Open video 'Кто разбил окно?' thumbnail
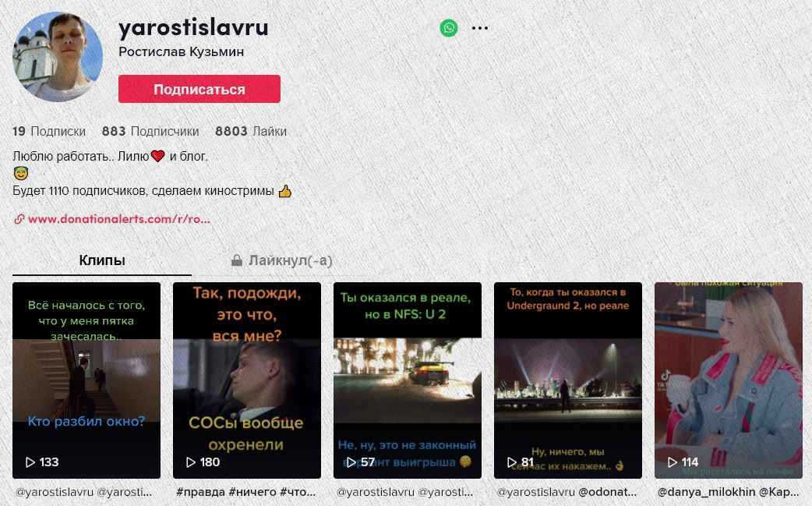The image size is (812, 506). (x=86, y=380)
